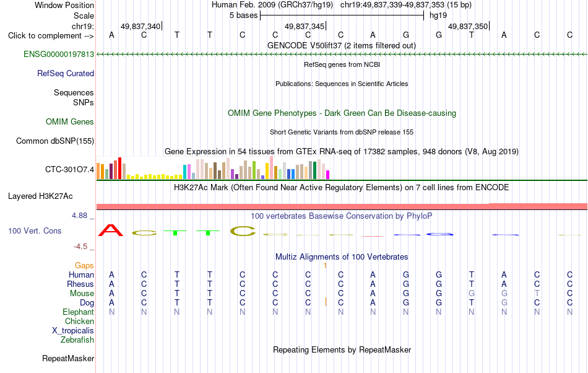Click the 100 Vert. Cons label
This screenshot has width=588, height=373.
(x=35, y=230)
